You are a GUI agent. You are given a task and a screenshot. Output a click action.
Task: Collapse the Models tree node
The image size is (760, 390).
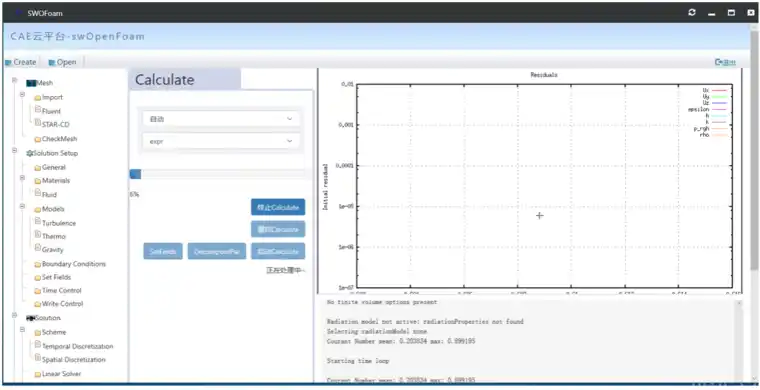[22, 206]
